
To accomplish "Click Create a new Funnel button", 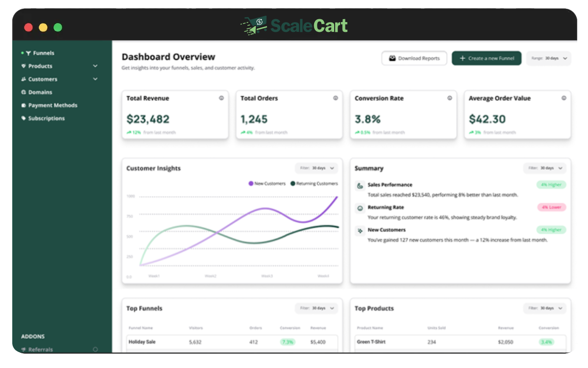I will (x=487, y=58).
